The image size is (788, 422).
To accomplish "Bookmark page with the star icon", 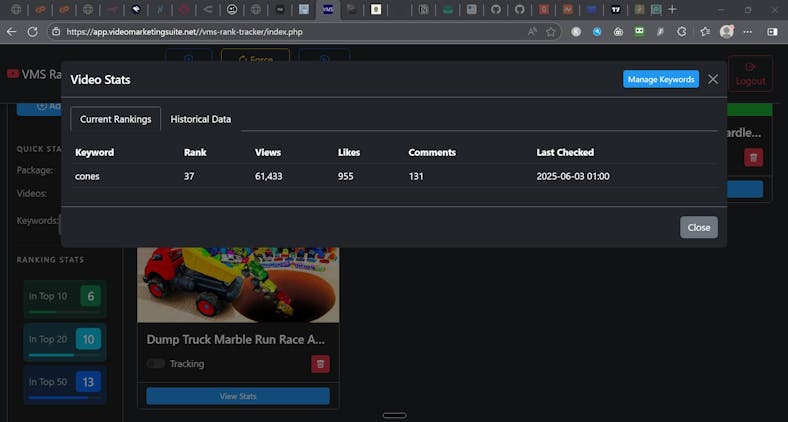I will [551, 32].
